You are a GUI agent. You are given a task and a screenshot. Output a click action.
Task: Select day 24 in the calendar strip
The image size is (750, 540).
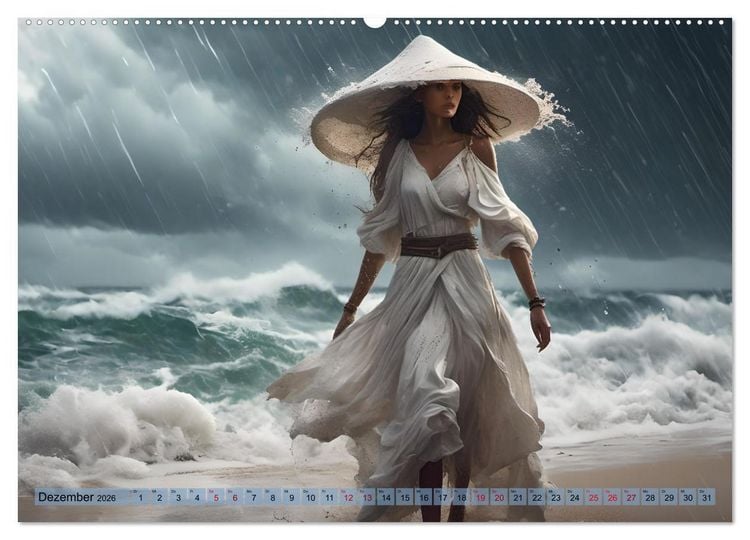pyautogui.click(x=575, y=496)
